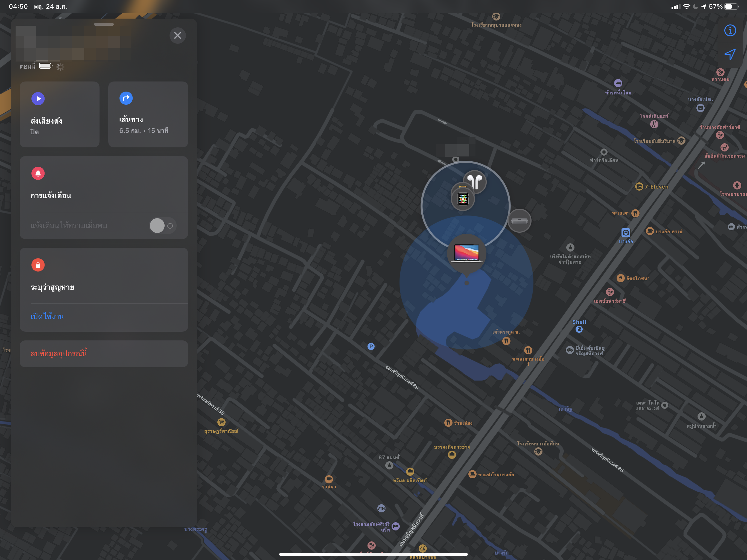Tap the ก้าวหนึ่งโฮม lodging pin
This screenshot has width=747, height=560.
pyautogui.click(x=618, y=83)
